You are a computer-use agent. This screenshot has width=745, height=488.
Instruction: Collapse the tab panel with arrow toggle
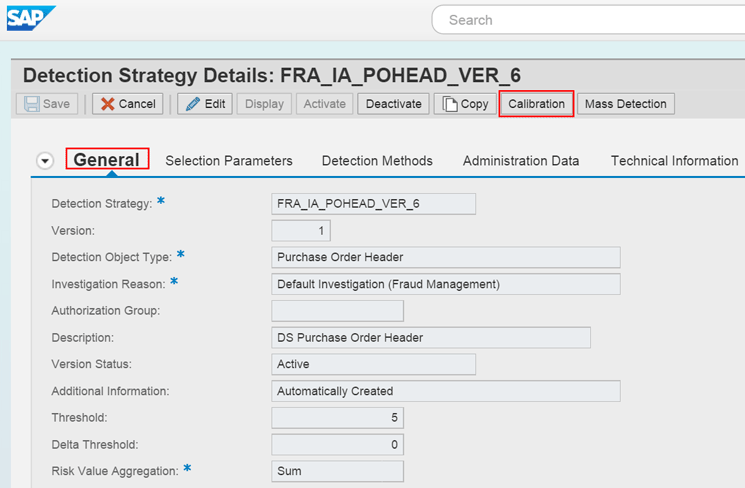pyautogui.click(x=45, y=161)
